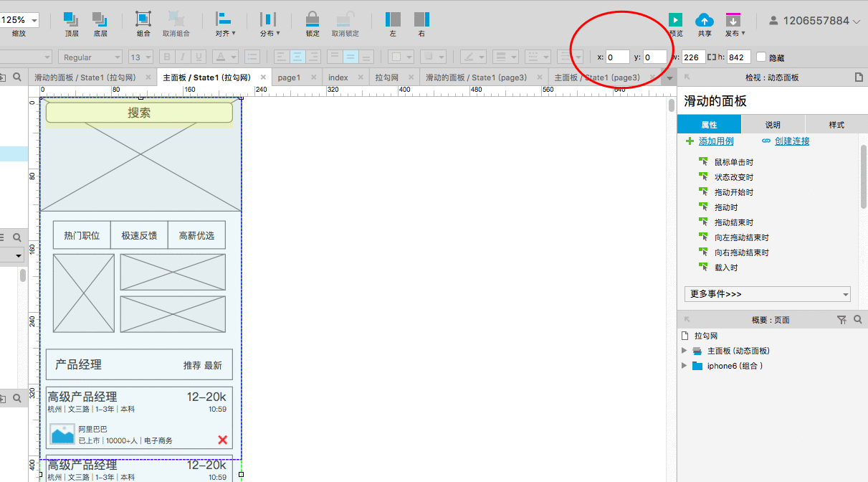Image resolution: width=868 pixels, height=482 pixels.
Task: Align text to top vertically
Action: [335, 57]
